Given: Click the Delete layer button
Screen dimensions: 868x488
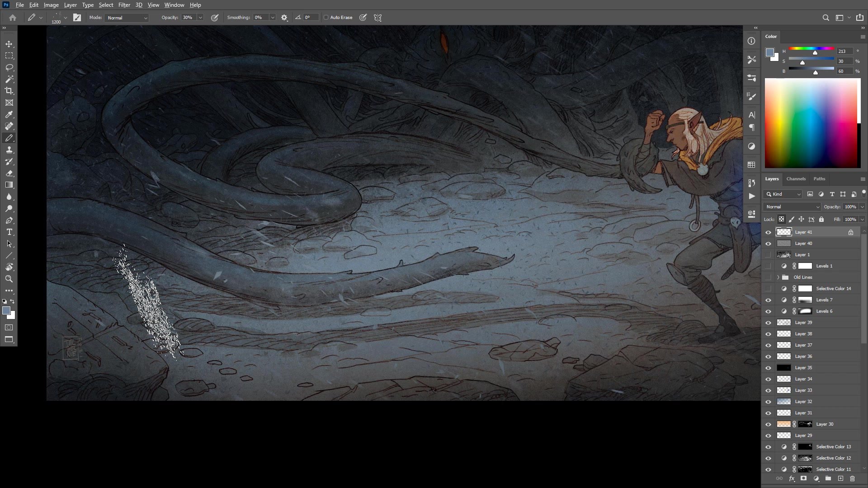Looking at the screenshot, I should [x=852, y=478].
